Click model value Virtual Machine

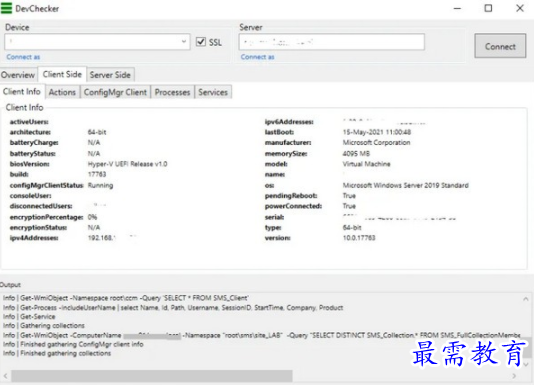click(x=366, y=164)
